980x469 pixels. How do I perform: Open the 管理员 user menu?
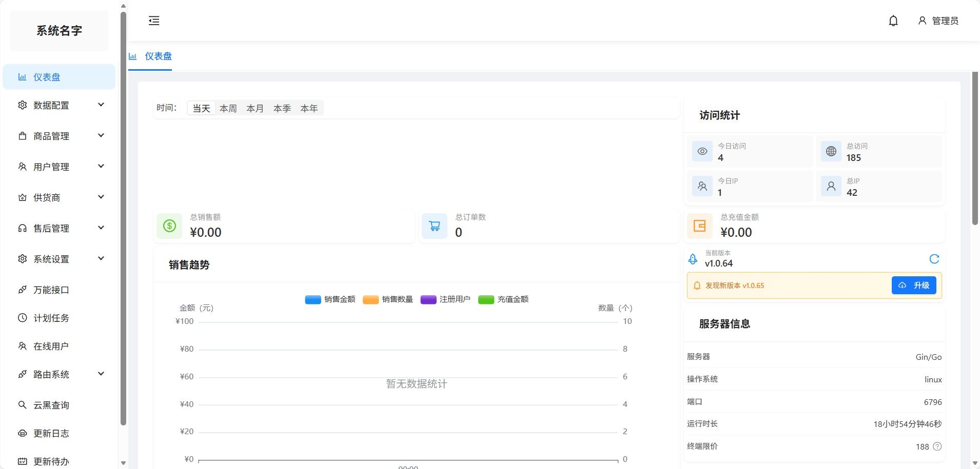tap(938, 21)
